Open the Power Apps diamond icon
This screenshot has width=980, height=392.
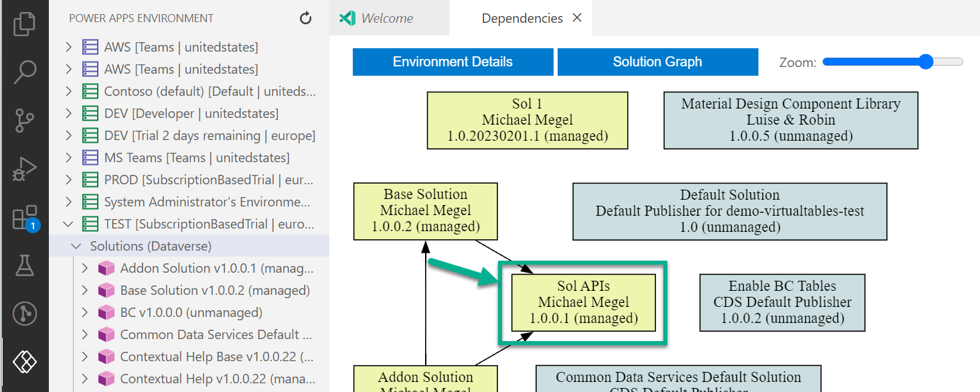(25, 362)
